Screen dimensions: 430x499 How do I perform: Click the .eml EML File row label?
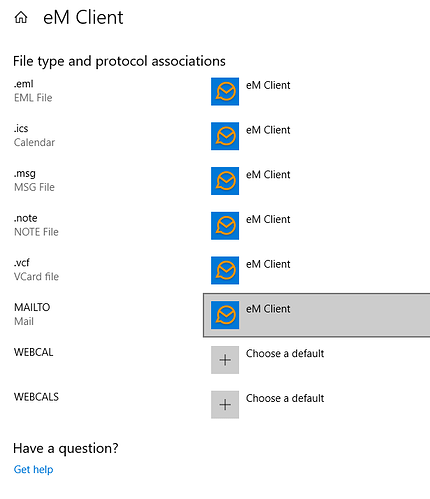(33, 91)
